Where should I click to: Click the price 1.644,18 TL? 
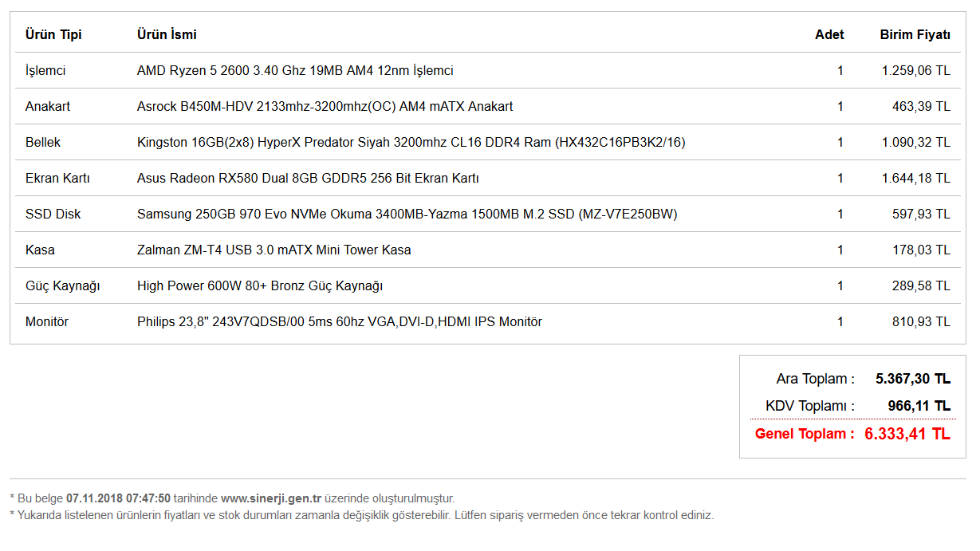pos(916,178)
